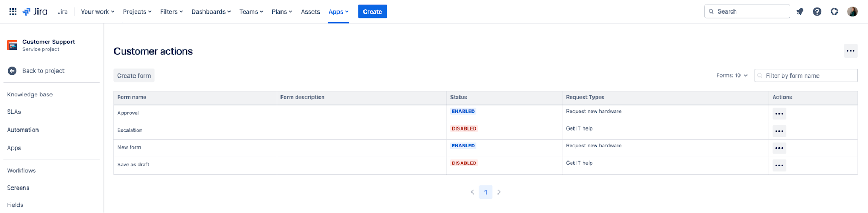Go to previous page arrow
868x213 pixels.
[472, 192]
